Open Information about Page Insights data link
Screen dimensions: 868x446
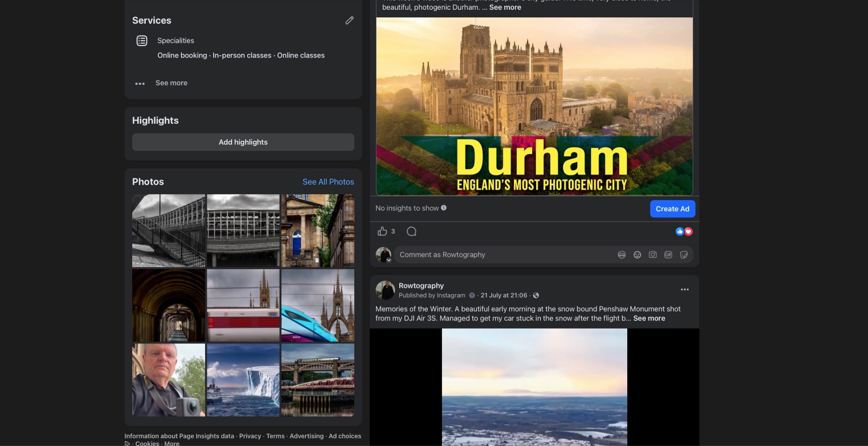(179, 436)
